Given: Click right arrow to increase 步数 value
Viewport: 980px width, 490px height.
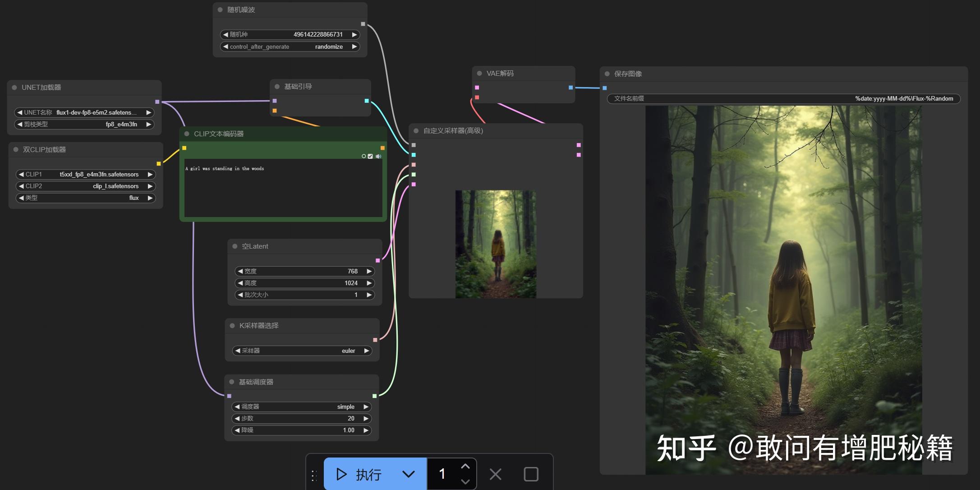Looking at the screenshot, I should click(x=366, y=418).
